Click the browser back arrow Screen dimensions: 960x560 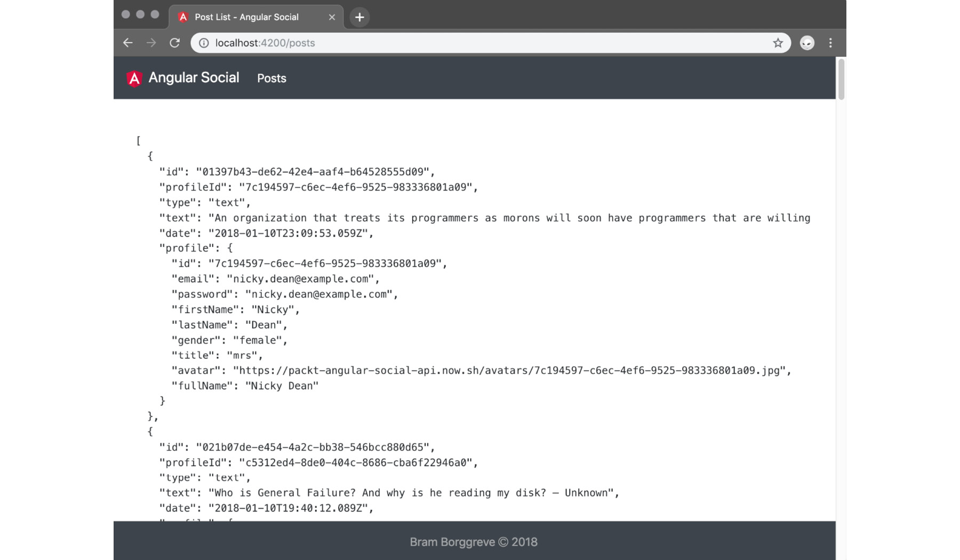127,43
